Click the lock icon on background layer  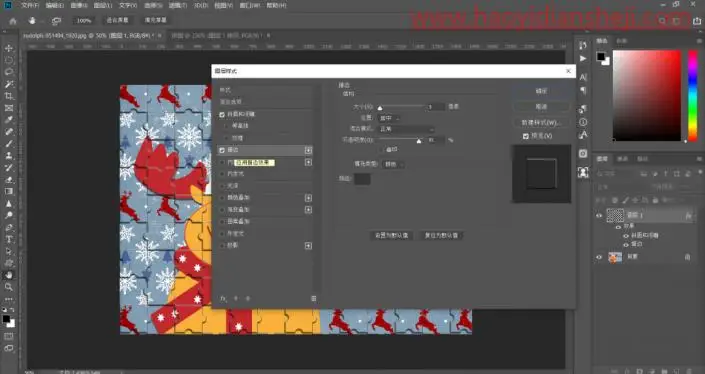pyautogui.click(x=687, y=257)
